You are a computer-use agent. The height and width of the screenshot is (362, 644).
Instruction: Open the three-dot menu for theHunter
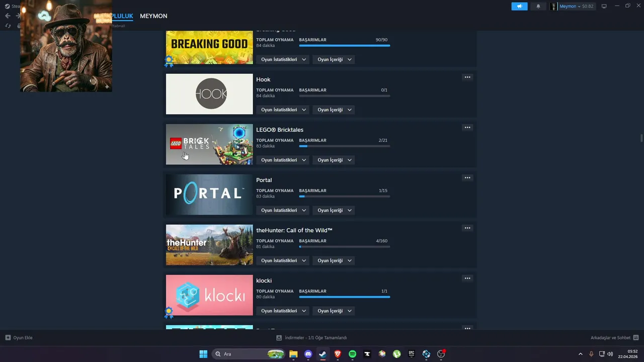coord(467,228)
